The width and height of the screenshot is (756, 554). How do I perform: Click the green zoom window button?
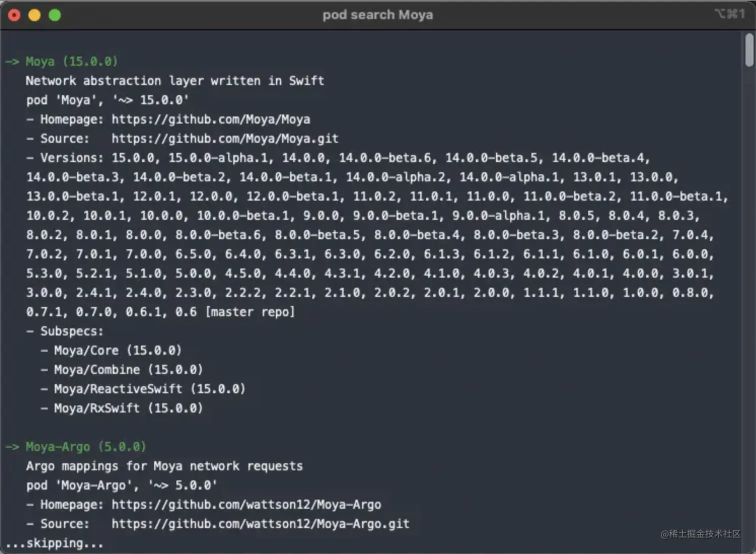tap(54, 15)
